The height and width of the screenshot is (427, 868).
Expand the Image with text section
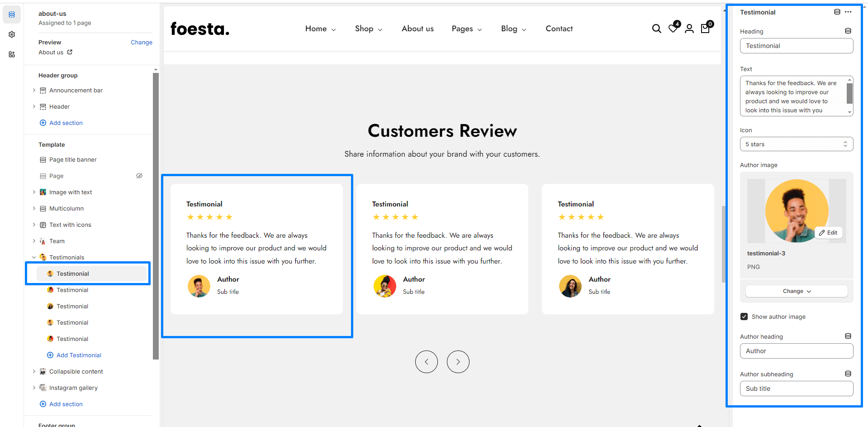[34, 192]
